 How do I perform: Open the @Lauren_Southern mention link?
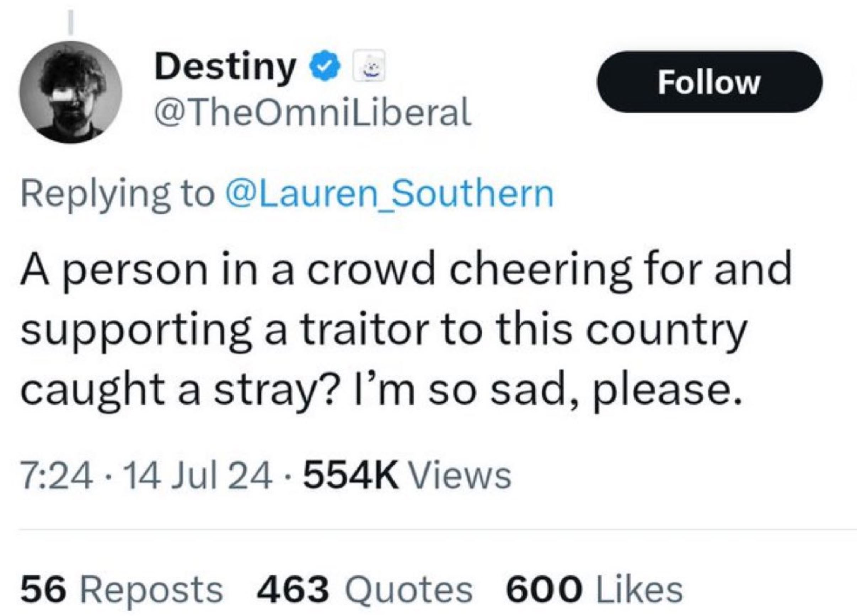[x=389, y=194]
